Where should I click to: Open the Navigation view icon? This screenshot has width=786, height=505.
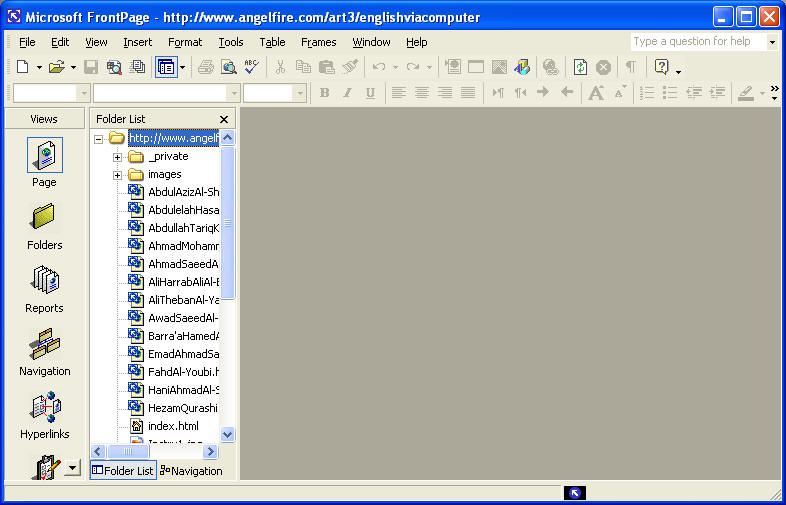pos(44,351)
